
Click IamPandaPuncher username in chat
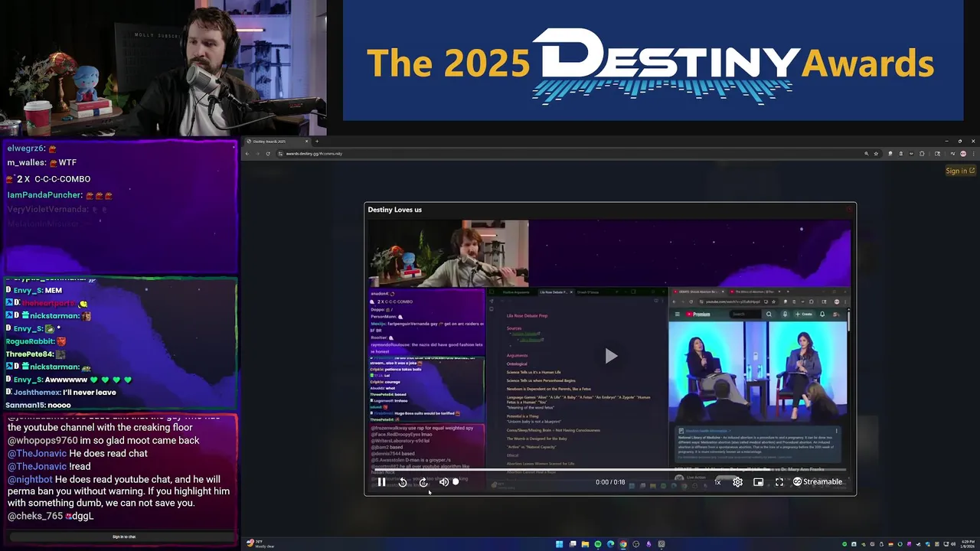(x=44, y=195)
